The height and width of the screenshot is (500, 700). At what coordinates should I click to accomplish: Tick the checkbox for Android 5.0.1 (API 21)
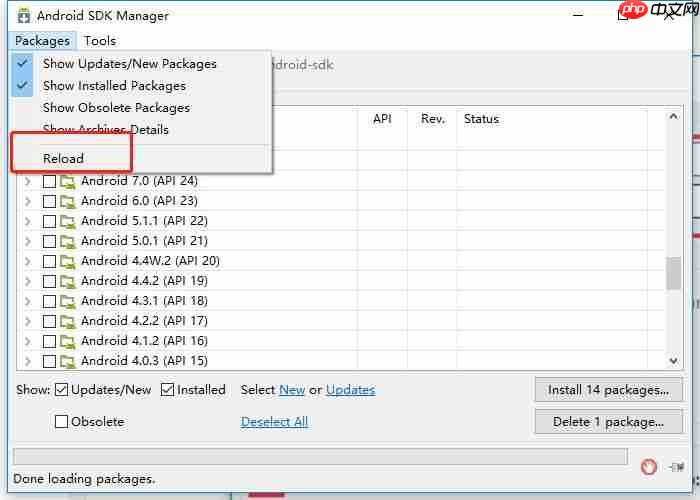[49, 242]
